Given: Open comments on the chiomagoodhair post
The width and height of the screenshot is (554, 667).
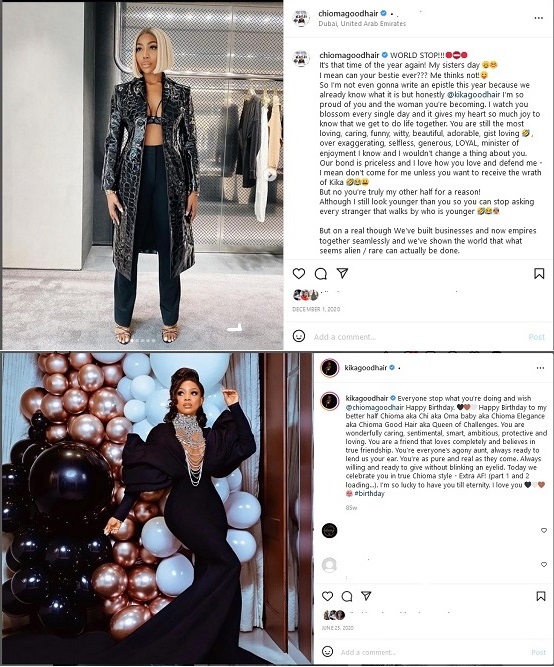Looking at the screenshot, I should click(321, 274).
